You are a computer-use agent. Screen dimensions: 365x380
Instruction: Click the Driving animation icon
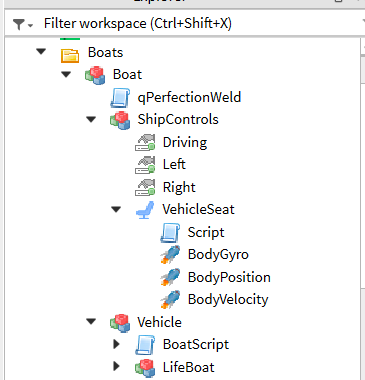tap(145, 143)
